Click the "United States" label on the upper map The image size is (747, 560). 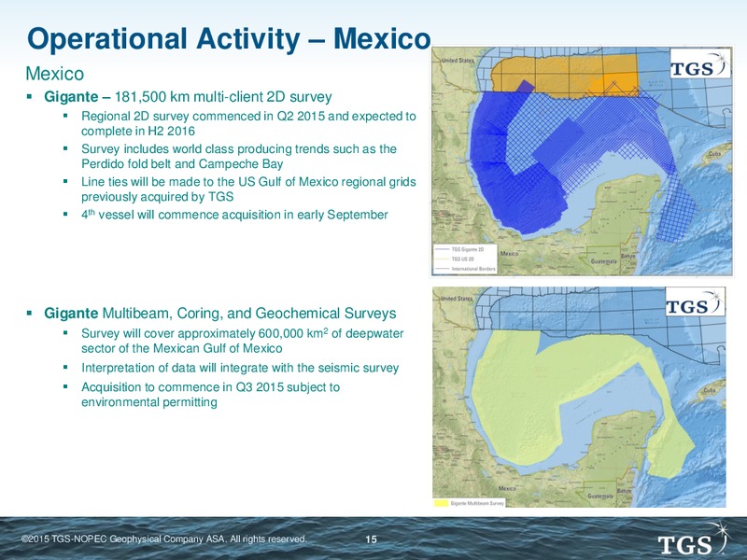pos(458,61)
